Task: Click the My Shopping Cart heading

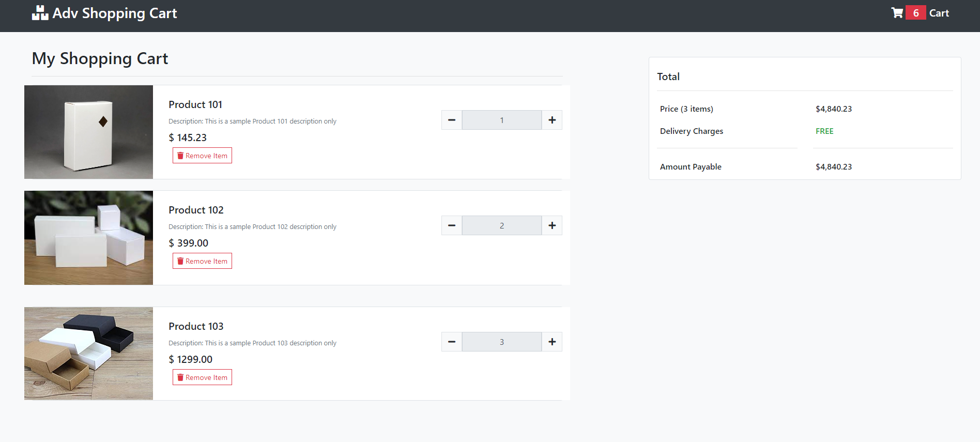Action: pyautogui.click(x=100, y=58)
